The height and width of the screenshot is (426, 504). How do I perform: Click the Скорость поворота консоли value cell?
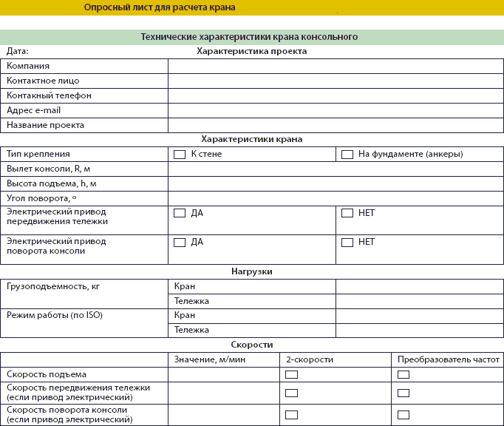[x=224, y=415]
